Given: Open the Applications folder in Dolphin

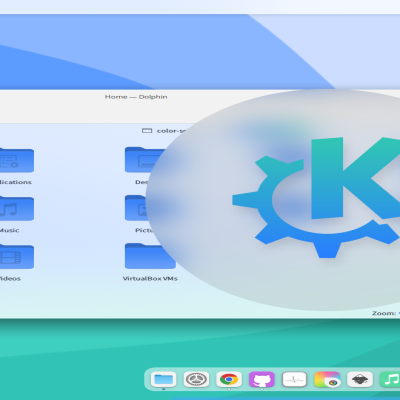Looking at the screenshot, I should click(x=16, y=160).
